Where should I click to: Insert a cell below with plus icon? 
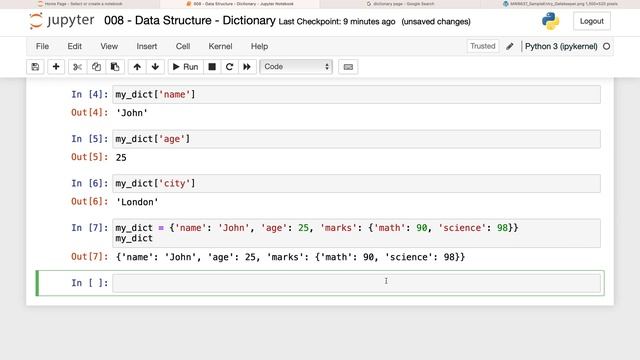click(56, 67)
